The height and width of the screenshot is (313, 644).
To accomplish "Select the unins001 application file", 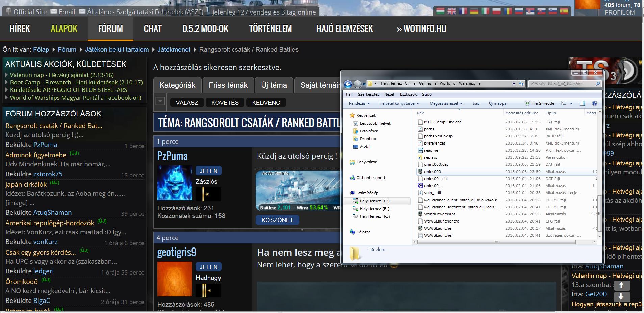I will click(x=432, y=186).
